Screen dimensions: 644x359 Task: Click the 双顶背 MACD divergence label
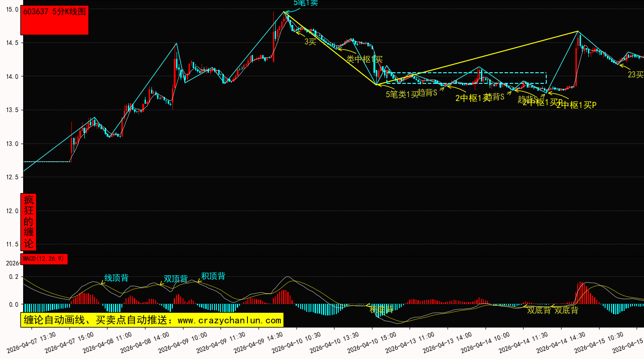click(x=176, y=279)
